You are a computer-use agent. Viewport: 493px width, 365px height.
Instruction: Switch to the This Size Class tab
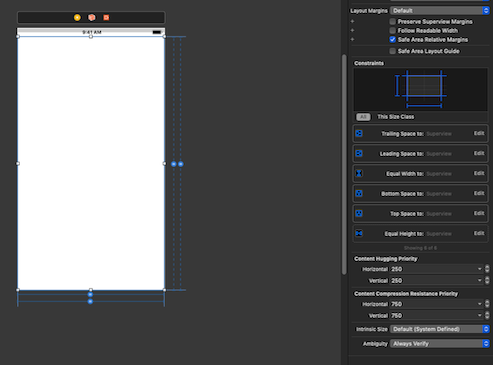396,117
